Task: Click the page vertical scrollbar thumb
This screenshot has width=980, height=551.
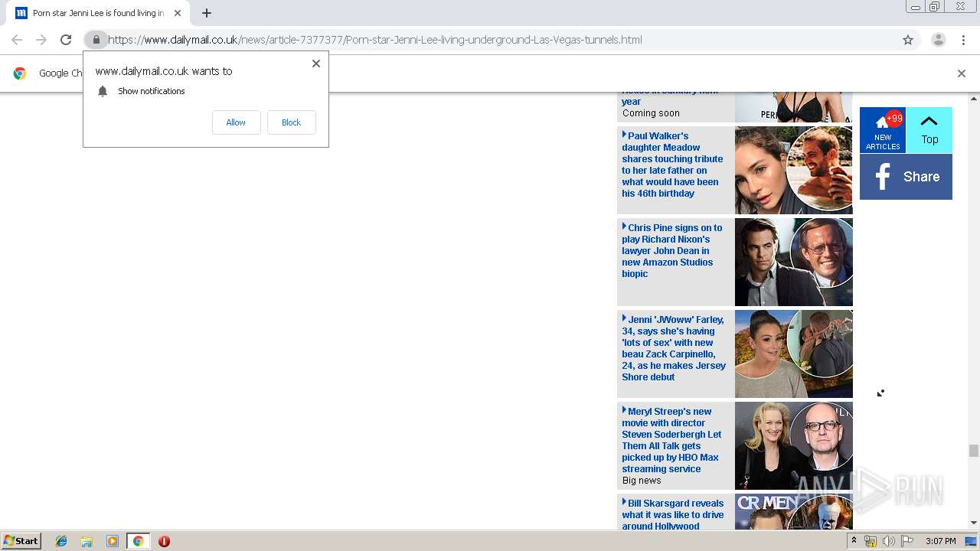Action: click(974, 451)
